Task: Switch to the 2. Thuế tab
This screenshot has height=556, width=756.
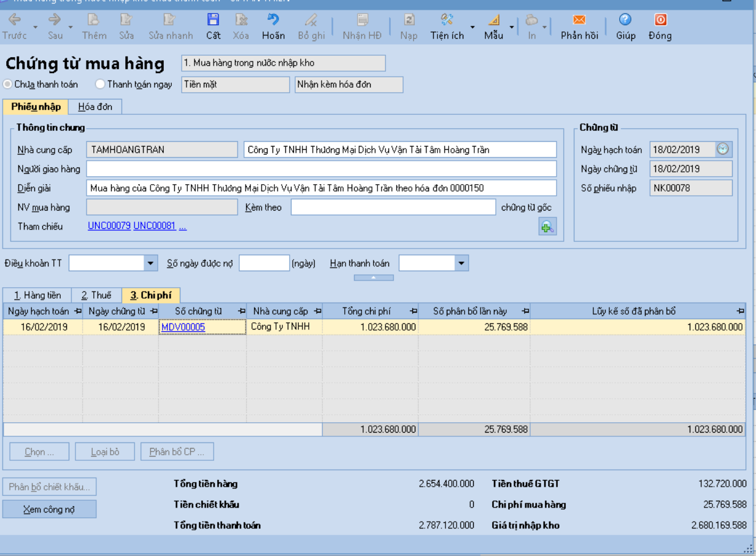Action: [96, 295]
